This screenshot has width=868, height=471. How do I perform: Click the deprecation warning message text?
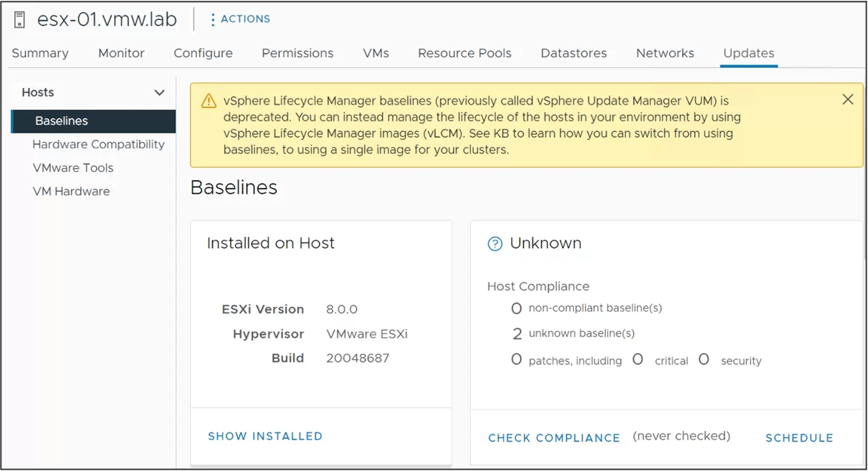pos(482,125)
